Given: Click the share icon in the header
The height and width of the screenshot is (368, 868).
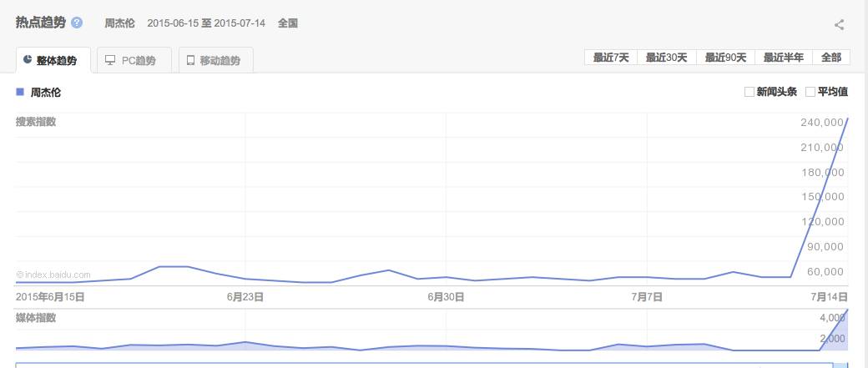Looking at the screenshot, I should pos(840,24).
